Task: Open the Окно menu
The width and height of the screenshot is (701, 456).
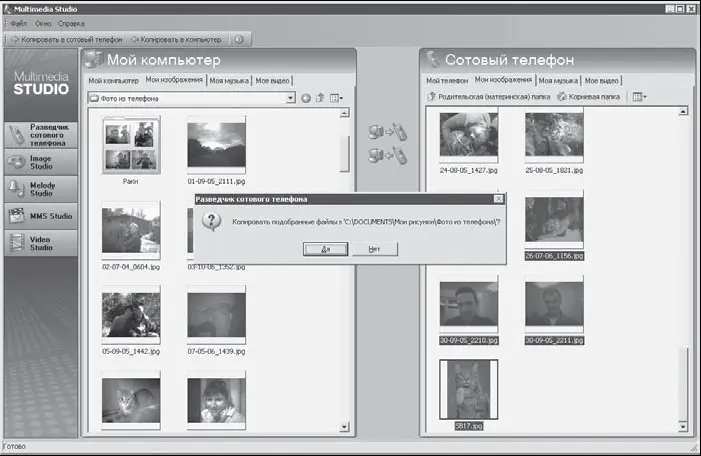Action: [43, 23]
